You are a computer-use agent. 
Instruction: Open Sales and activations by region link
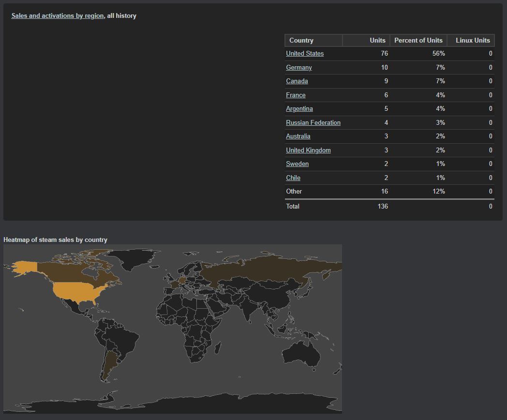point(57,16)
